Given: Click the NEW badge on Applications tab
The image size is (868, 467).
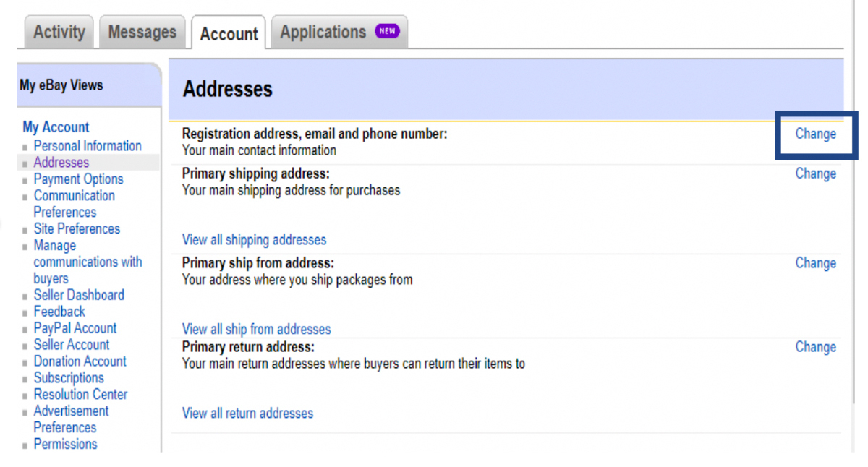Looking at the screenshot, I should pyautogui.click(x=387, y=31).
